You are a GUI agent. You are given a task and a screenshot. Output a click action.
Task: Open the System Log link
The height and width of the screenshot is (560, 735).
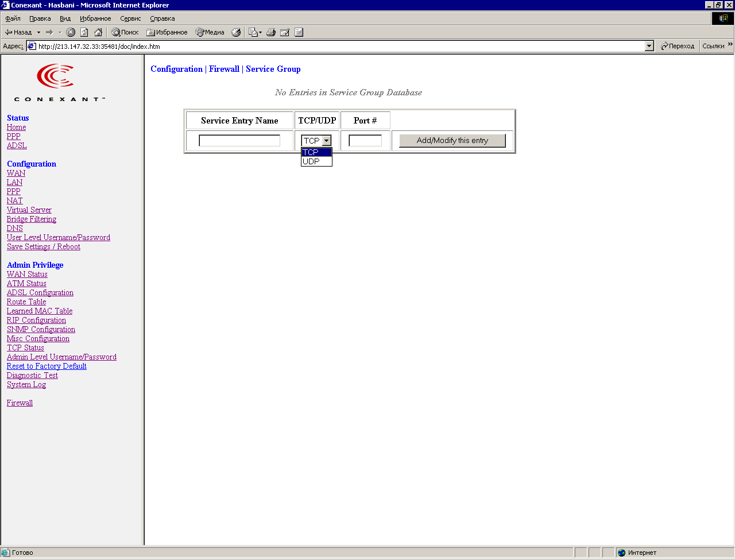coord(26,384)
